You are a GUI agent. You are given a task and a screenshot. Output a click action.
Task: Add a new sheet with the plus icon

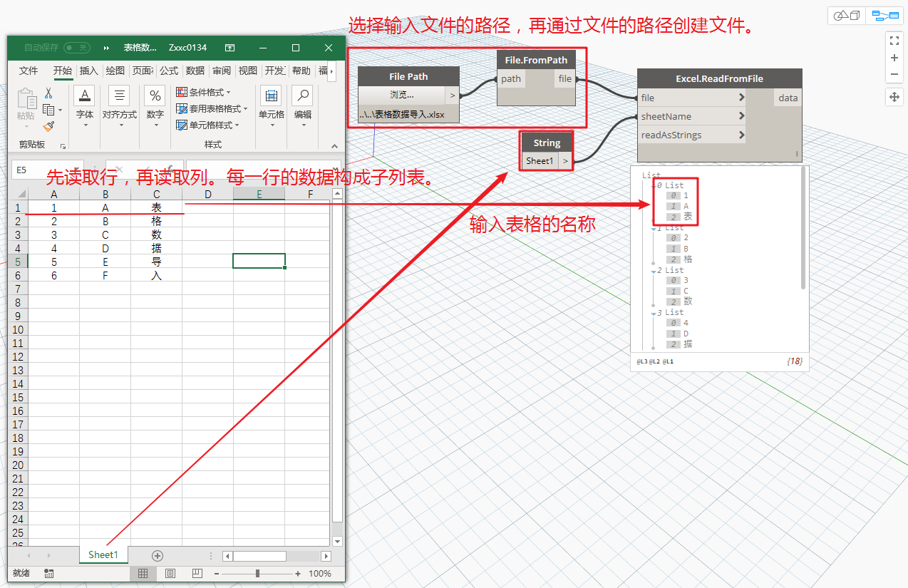coord(158,556)
